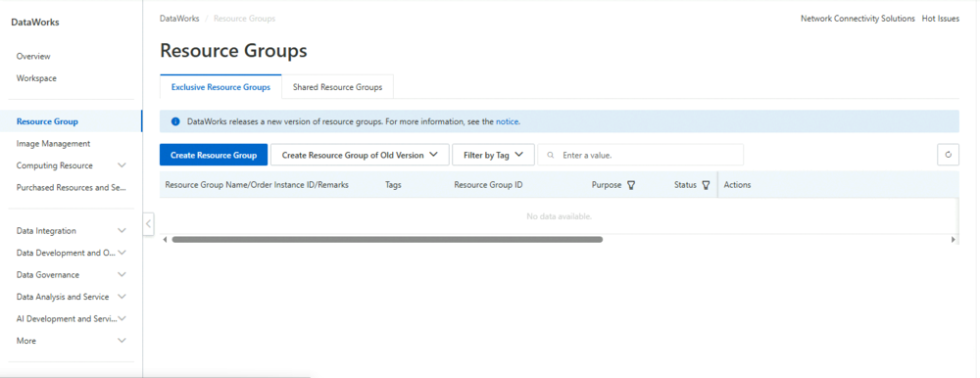Follow the notice link in banner

click(508, 121)
